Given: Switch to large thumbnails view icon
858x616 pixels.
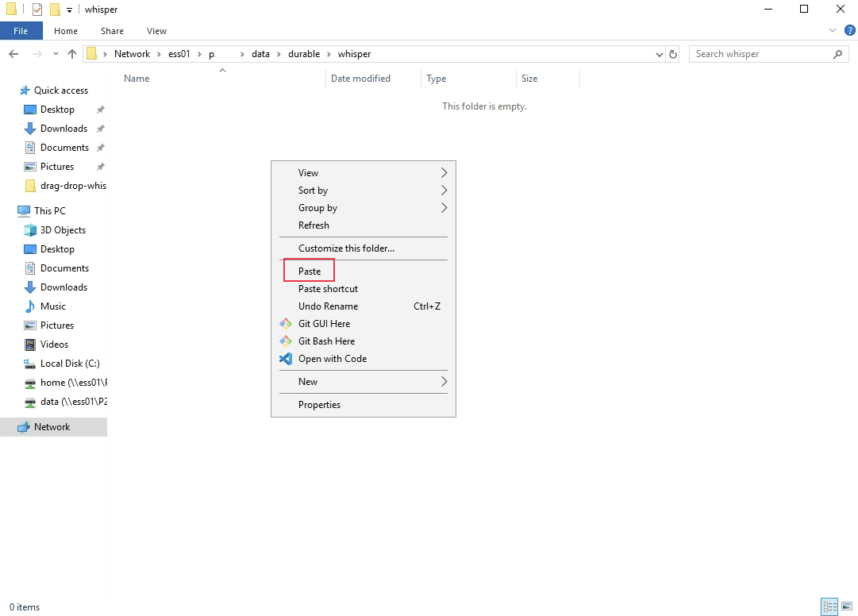Looking at the screenshot, I should click(847, 606).
